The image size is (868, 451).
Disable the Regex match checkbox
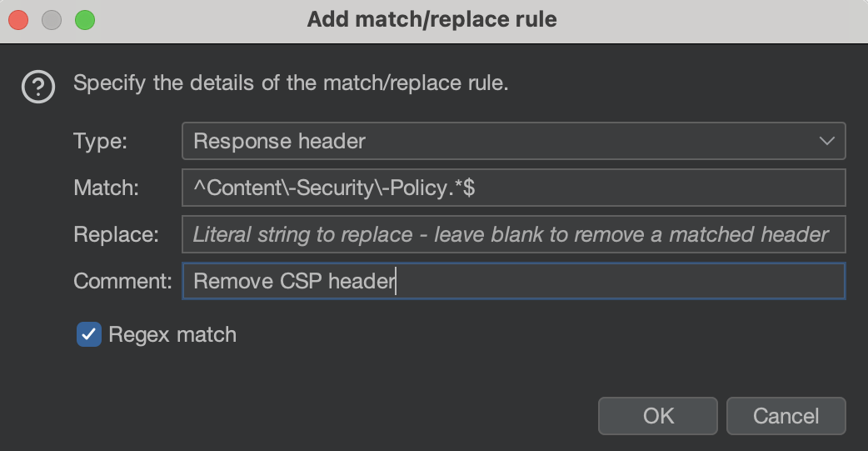[x=88, y=334]
